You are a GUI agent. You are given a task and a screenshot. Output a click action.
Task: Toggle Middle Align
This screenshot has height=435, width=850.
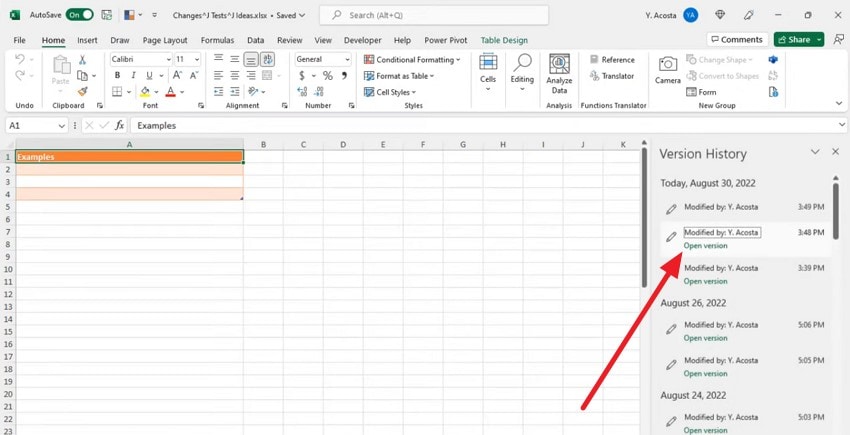[235, 59]
